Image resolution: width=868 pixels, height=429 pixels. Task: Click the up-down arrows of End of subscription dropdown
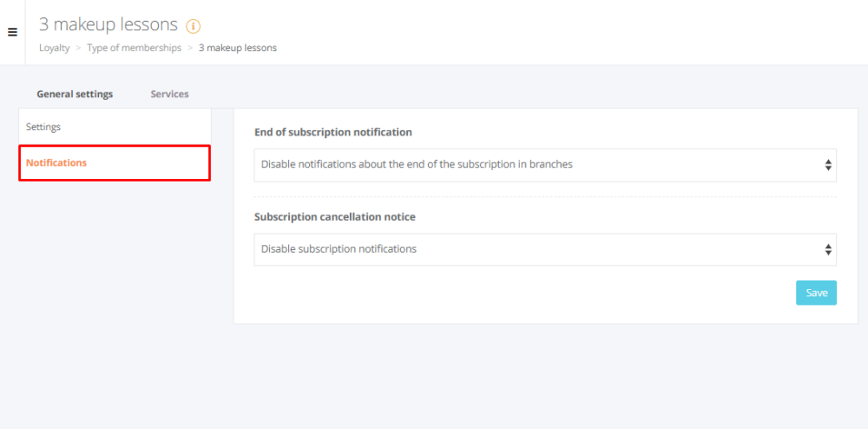[x=827, y=165]
